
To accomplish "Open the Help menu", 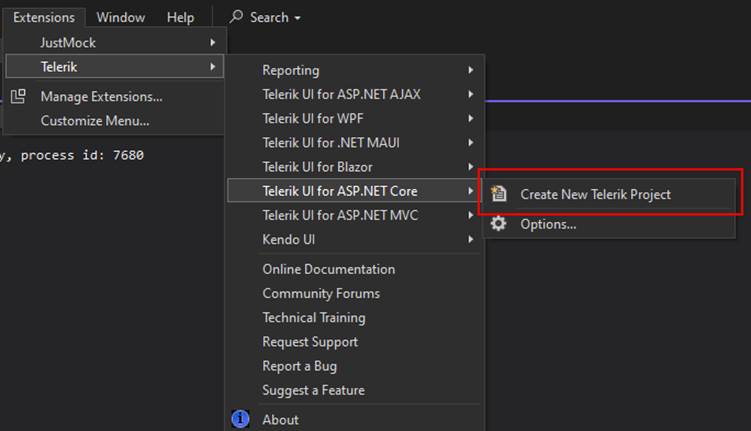I will tap(181, 17).
